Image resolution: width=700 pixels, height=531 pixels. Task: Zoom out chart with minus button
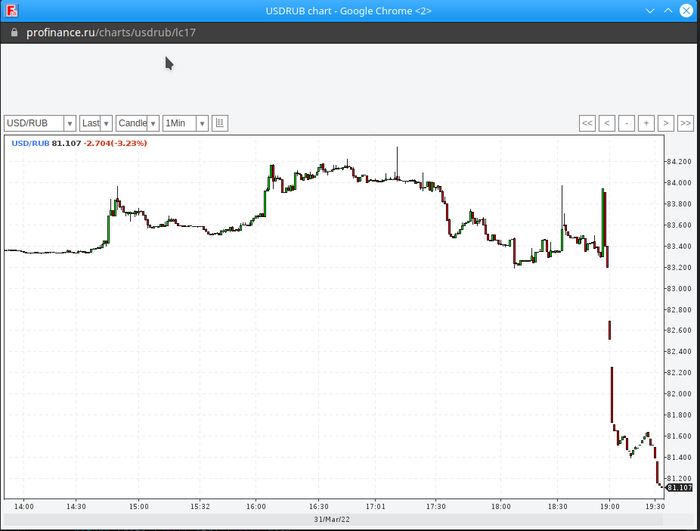click(x=626, y=123)
